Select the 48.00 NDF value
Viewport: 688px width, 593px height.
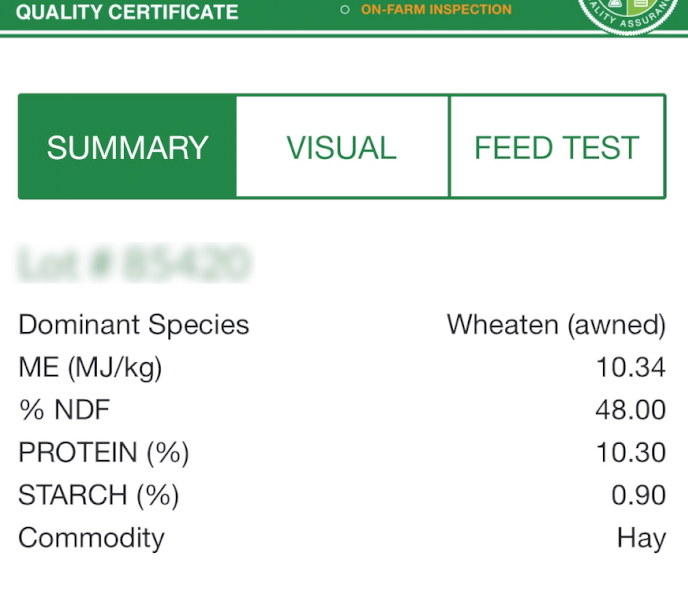click(631, 410)
